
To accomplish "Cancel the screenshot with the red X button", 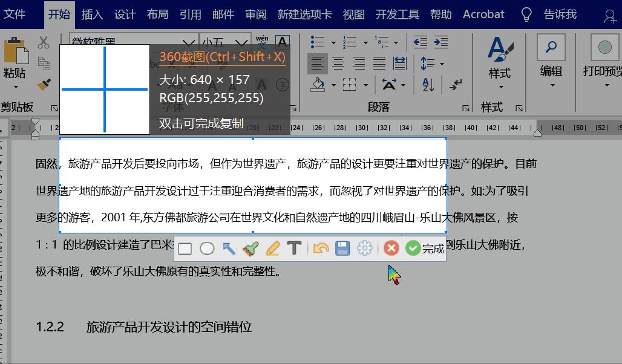I will (x=391, y=248).
